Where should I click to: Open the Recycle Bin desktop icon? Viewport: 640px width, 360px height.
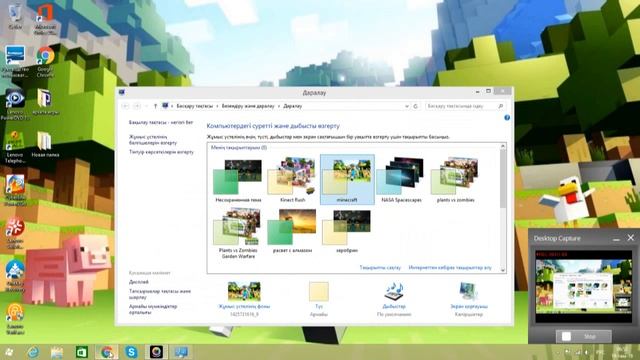[x=15, y=16]
